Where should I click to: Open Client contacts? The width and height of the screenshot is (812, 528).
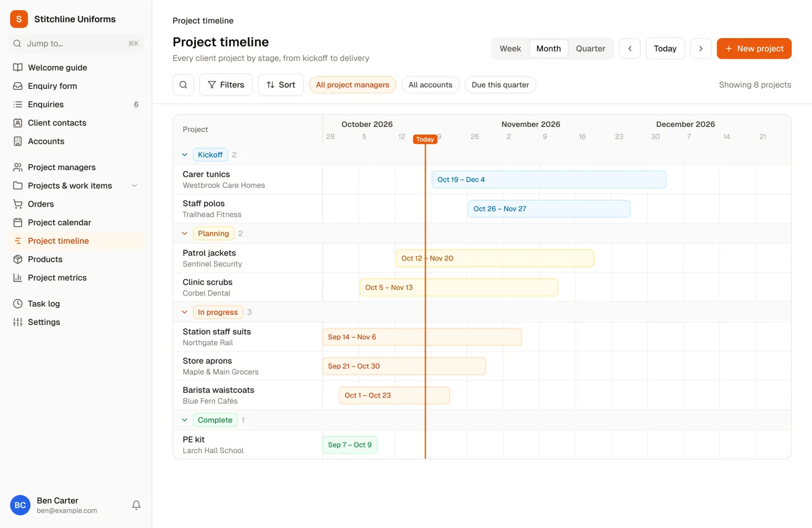(x=76, y=123)
